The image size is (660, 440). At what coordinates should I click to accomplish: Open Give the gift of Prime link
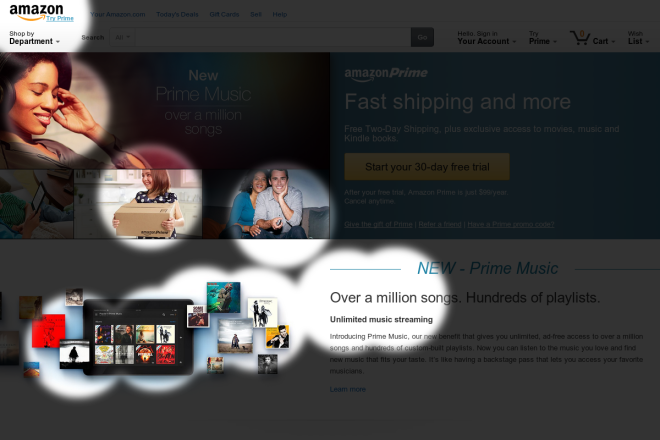[378, 224]
